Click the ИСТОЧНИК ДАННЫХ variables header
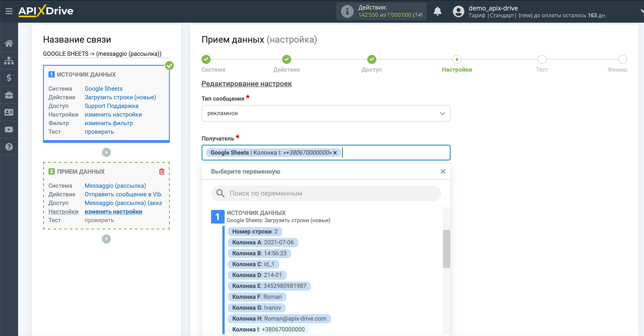Viewport: 644px width, 336px height. point(256,213)
